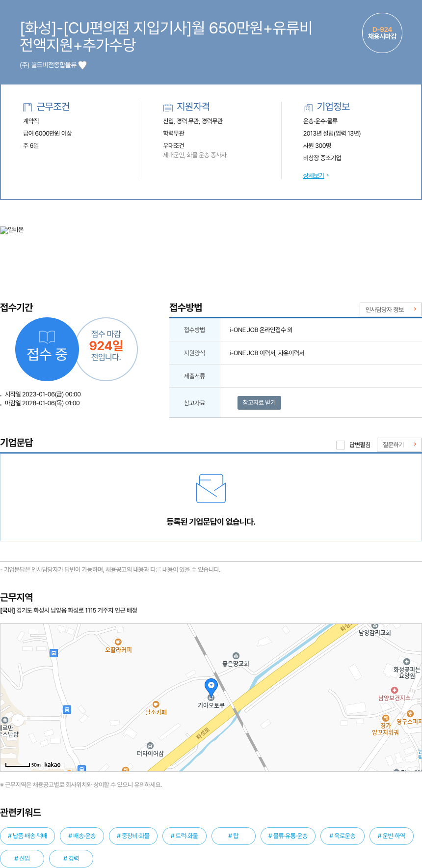Select the #신입 keyword tag

(x=22, y=858)
